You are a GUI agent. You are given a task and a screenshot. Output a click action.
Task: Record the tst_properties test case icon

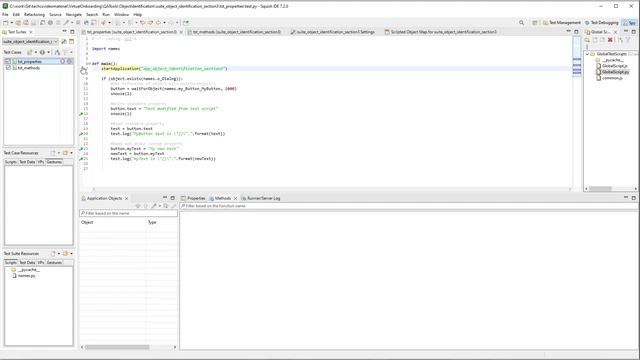tap(69, 62)
